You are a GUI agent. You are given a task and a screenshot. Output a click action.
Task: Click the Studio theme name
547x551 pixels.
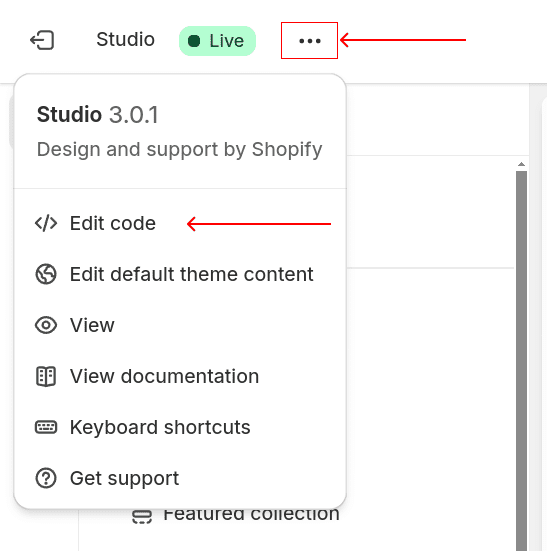click(125, 39)
